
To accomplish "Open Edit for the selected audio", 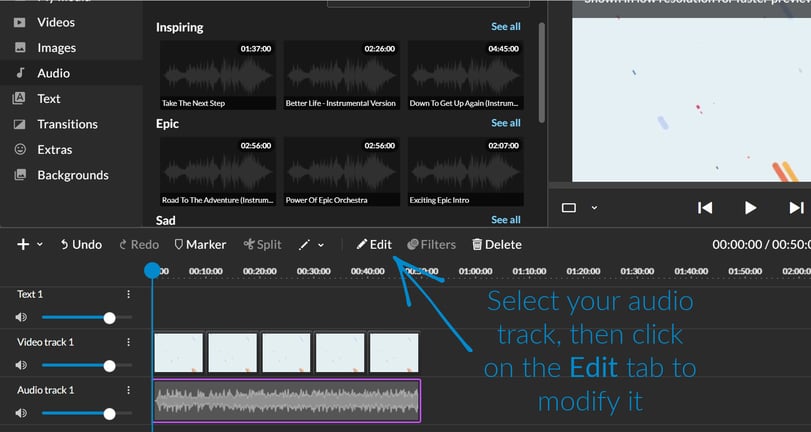I will click(374, 244).
